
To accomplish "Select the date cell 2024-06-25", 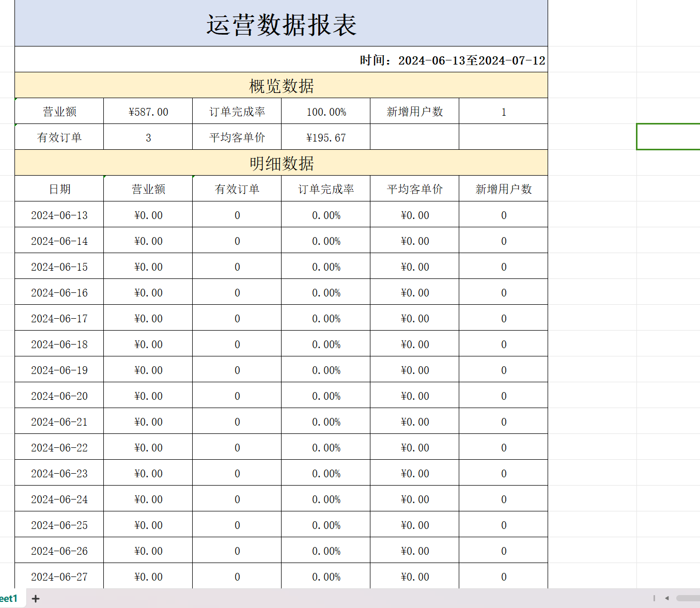I will pyautogui.click(x=59, y=524).
